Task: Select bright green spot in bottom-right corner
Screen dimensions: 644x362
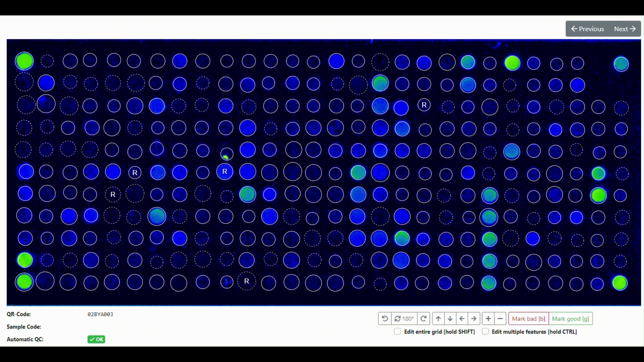Action: [x=620, y=283]
